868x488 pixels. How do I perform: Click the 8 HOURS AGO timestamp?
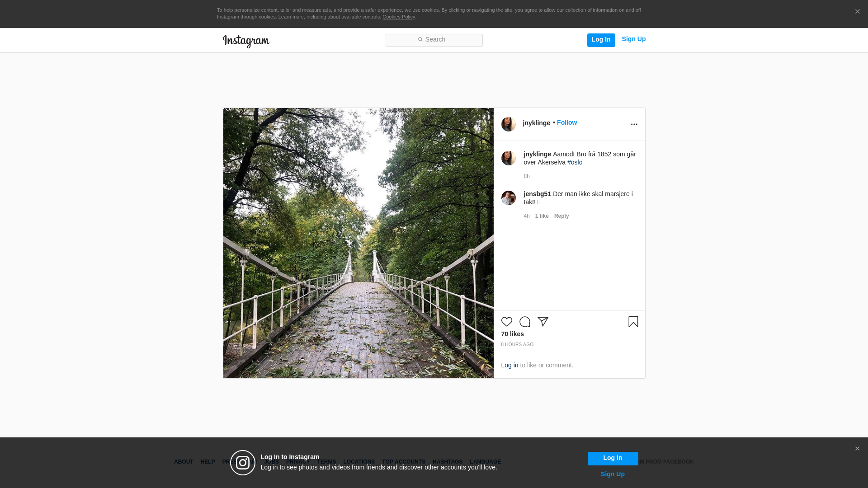pyautogui.click(x=517, y=345)
